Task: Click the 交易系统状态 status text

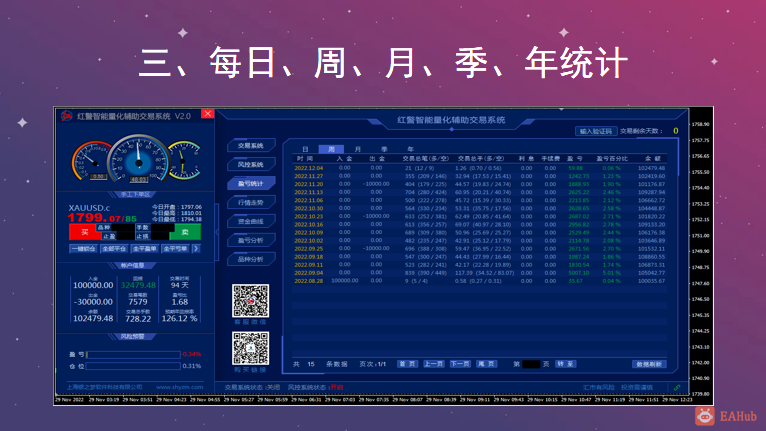Action: tap(252, 387)
